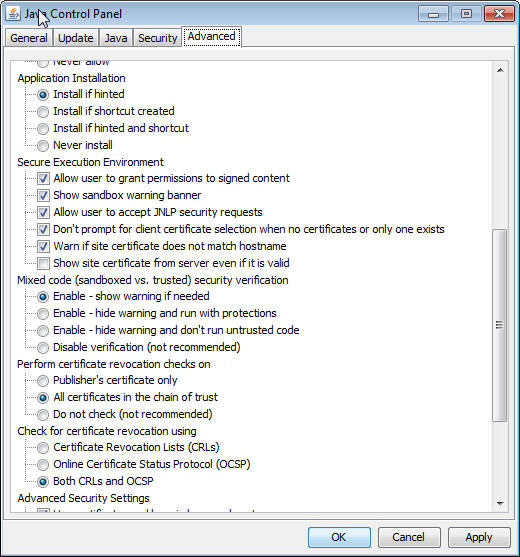Click the vertical scrollbar thumb
The height and width of the screenshot is (557, 520).
tap(500, 325)
